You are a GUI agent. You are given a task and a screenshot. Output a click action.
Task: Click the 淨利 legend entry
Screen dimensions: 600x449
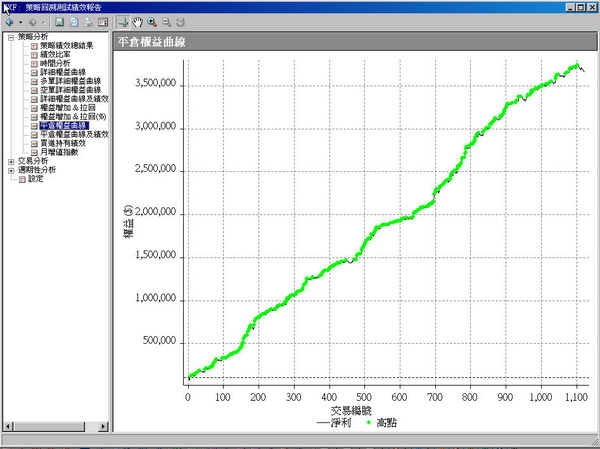coord(334,423)
